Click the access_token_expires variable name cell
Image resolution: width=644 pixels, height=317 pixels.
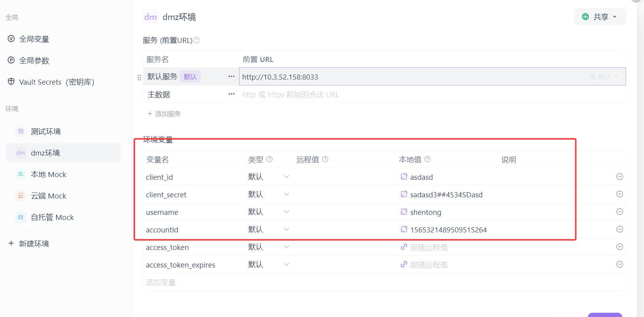pyautogui.click(x=181, y=265)
